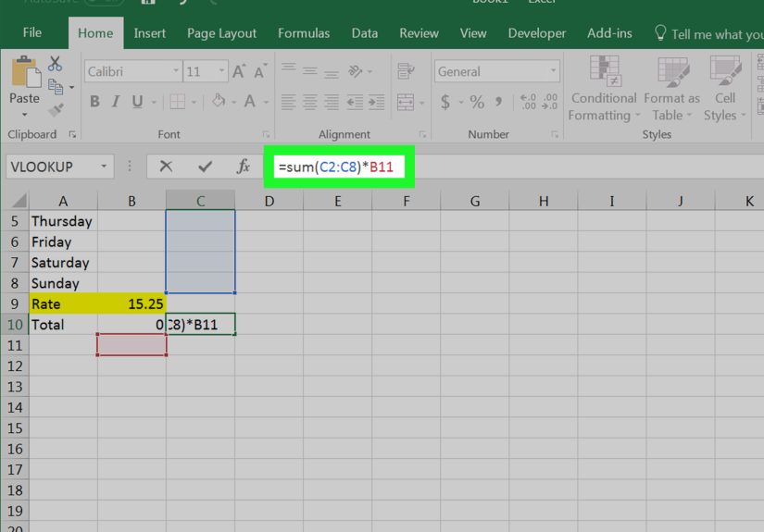
Task: Set Middle Align for cells
Action: [x=310, y=71]
